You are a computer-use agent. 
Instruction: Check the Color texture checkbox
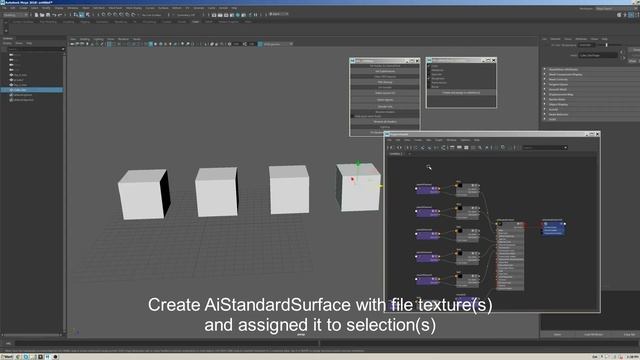point(429,66)
